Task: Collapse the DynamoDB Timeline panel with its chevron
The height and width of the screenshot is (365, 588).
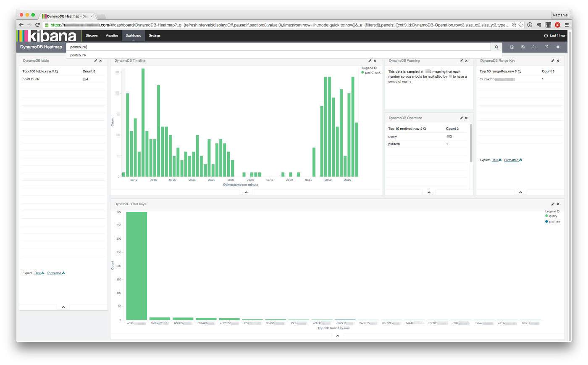Action: [246, 192]
